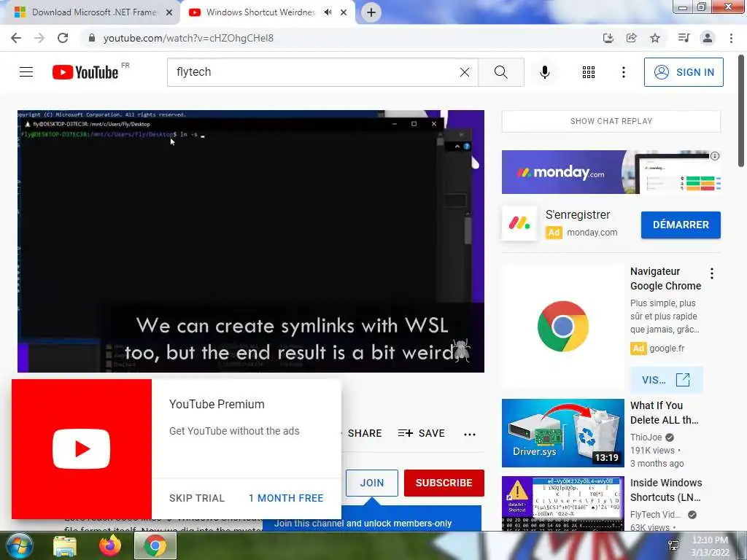The height and width of the screenshot is (560, 747).
Task: Open a new browser tab
Action: pos(371,12)
